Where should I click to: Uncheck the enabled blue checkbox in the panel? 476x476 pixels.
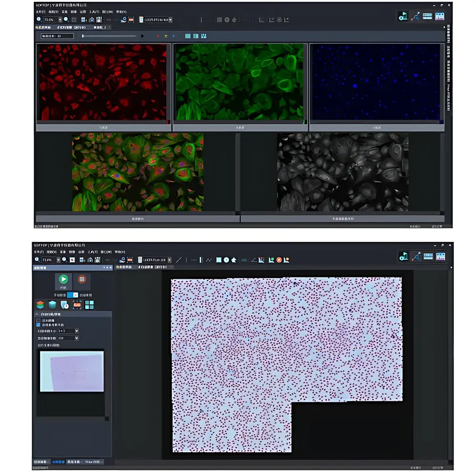pos(39,325)
